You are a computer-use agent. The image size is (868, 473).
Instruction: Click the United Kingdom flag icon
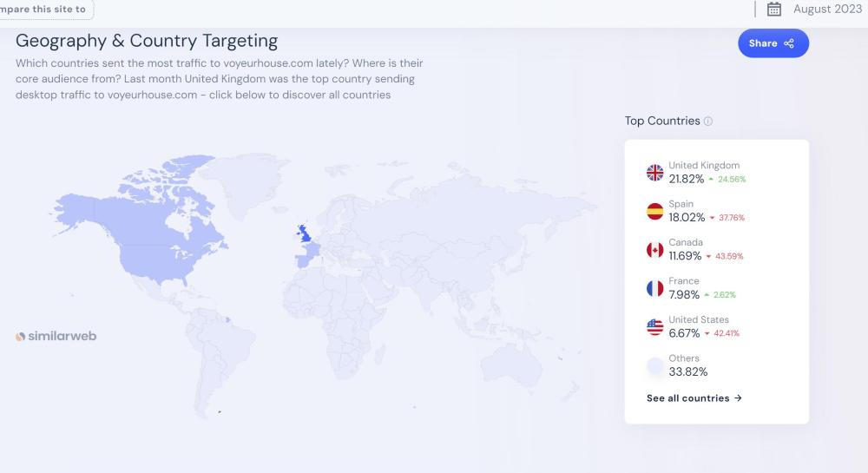(655, 173)
